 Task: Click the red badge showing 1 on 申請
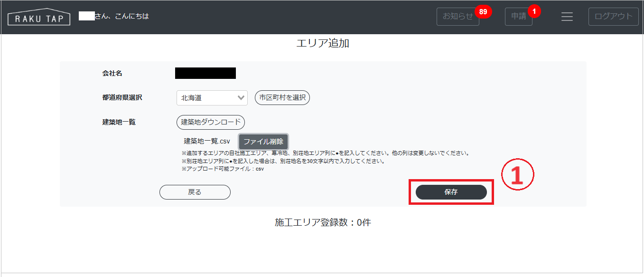coord(534,11)
